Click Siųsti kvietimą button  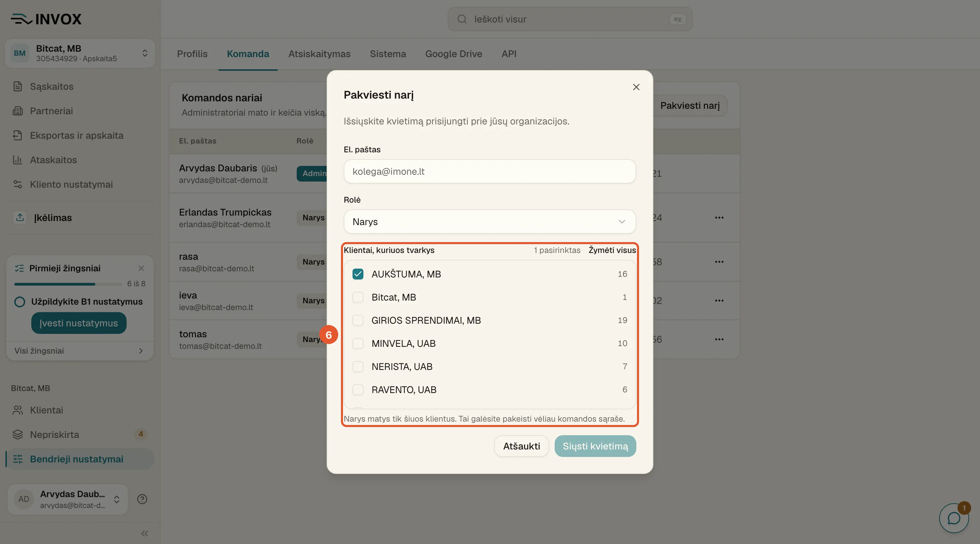595,446
